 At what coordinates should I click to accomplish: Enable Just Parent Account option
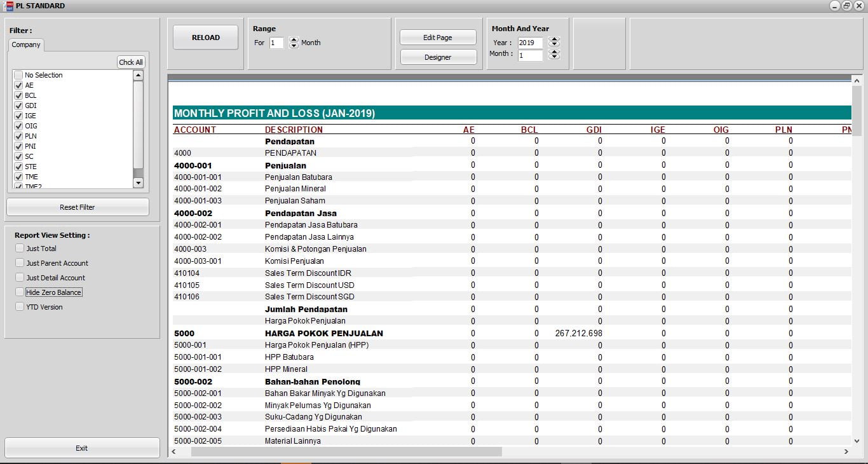[20, 263]
